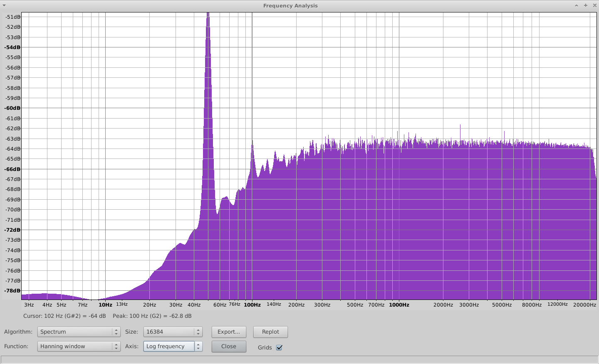Click the Frequency Analysis title text

[x=290, y=5]
